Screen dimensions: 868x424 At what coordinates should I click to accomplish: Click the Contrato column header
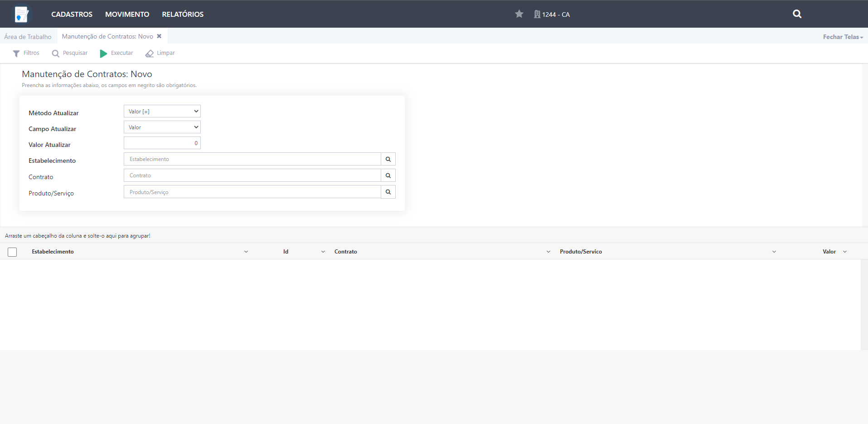(346, 252)
